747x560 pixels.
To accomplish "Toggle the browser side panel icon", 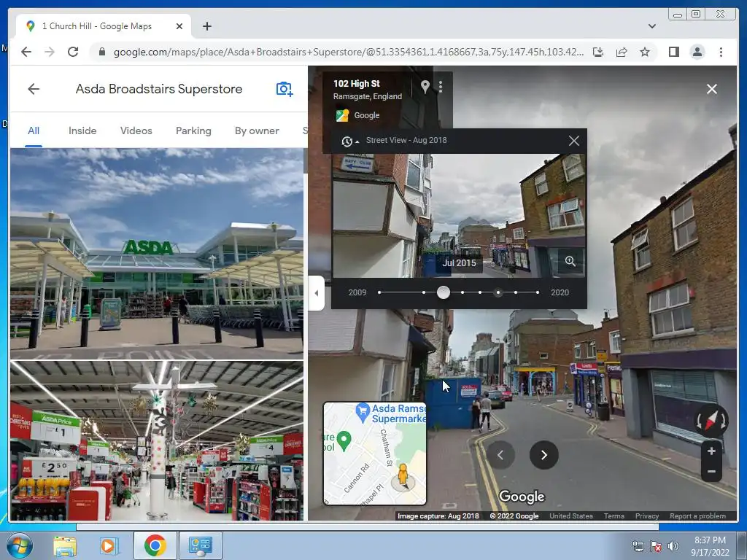I will point(673,52).
